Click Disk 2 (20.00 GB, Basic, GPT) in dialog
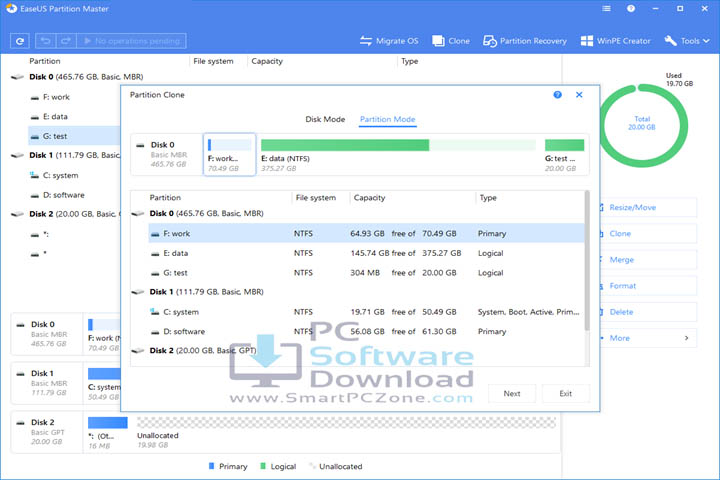 (202, 350)
